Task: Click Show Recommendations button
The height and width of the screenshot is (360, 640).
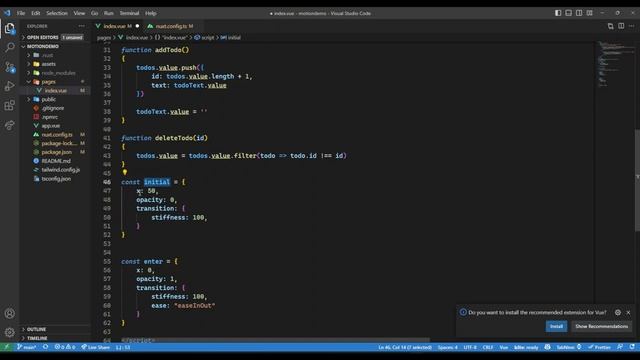Action: pos(602,326)
